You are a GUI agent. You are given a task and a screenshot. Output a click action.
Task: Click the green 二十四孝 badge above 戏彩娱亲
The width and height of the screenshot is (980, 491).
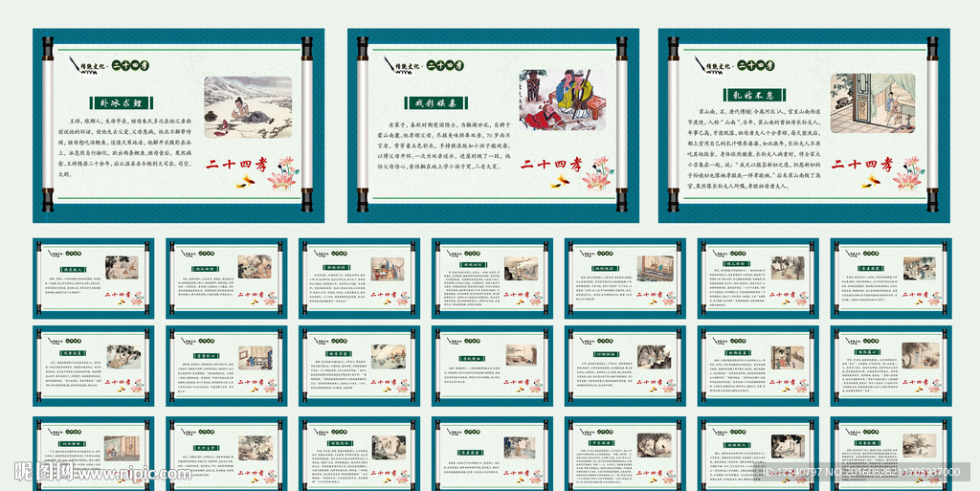click(446, 66)
